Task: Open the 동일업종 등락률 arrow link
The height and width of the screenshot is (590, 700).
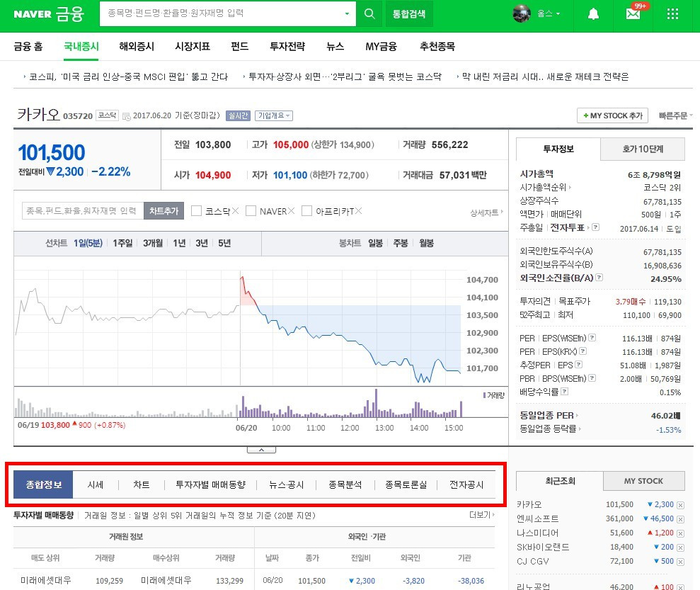Action: (x=551, y=429)
